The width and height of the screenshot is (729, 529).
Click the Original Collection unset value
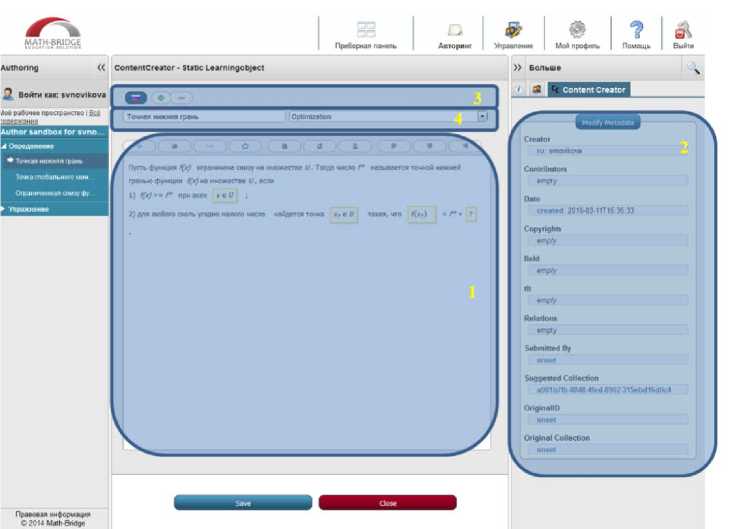[608, 450]
